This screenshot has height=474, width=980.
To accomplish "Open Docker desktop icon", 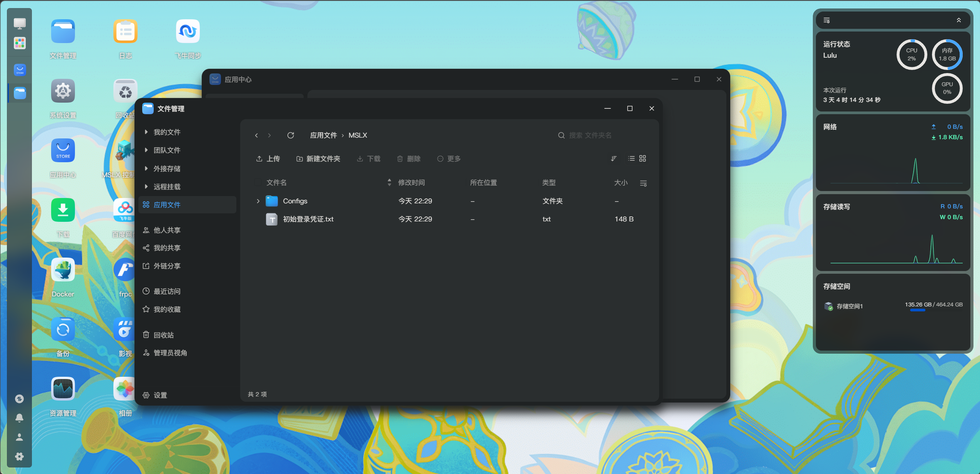I will tap(63, 270).
